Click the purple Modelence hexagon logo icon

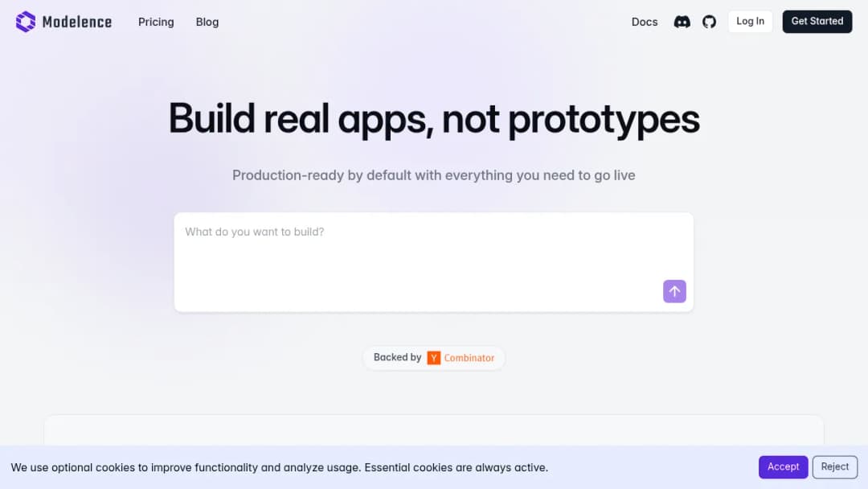26,22
